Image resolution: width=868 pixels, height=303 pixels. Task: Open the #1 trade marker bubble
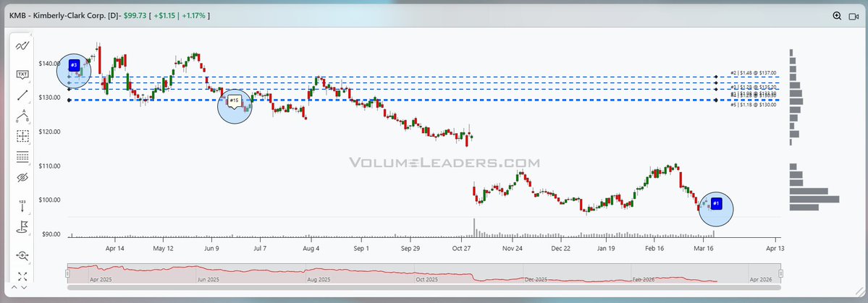[x=716, y=203]
